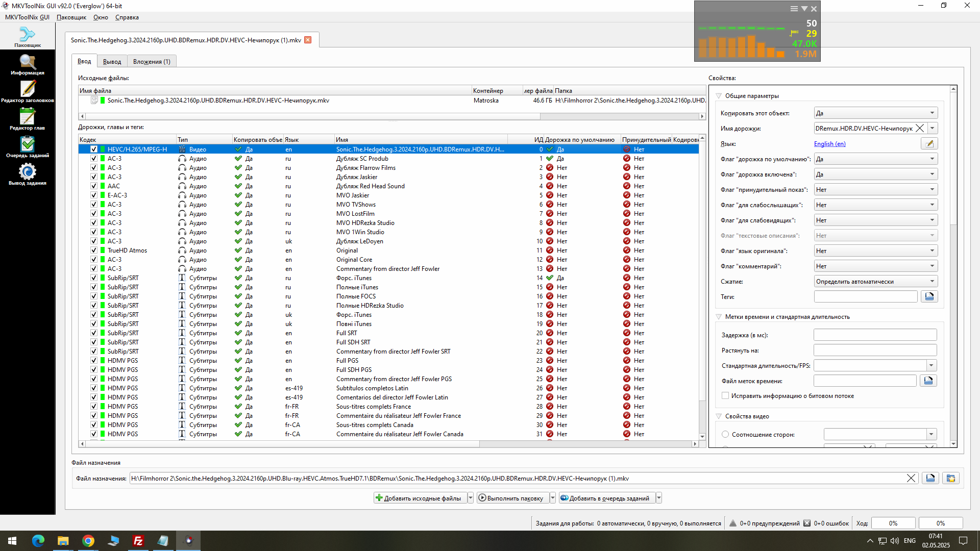The width and height of the screenshot is (980, 551).
Task: Click Добавить исходные файлы button
Action: pos(421,498)
